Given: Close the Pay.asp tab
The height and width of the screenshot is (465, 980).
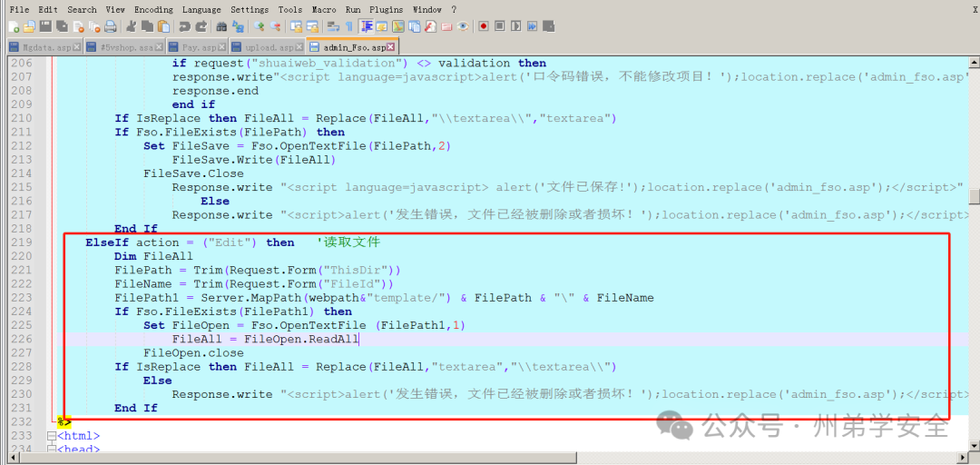Looking at the screenshot, I should (x=222, y=47).
